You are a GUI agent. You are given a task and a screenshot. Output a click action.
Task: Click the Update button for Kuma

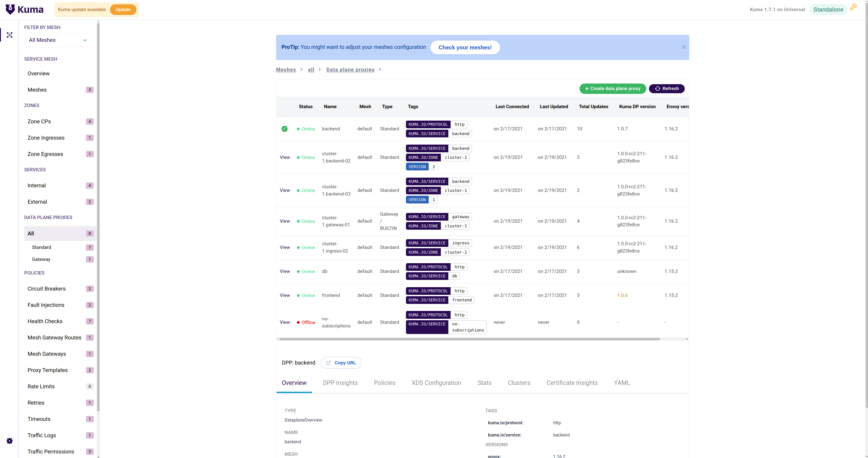coord(123,10)
